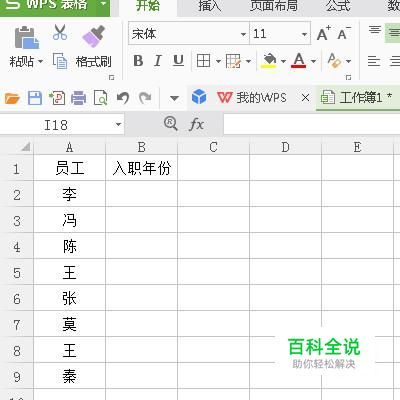Expand the clear format dropdown arrow
Viewport: 400px width, 400px height.
click(x=348, y=61)
